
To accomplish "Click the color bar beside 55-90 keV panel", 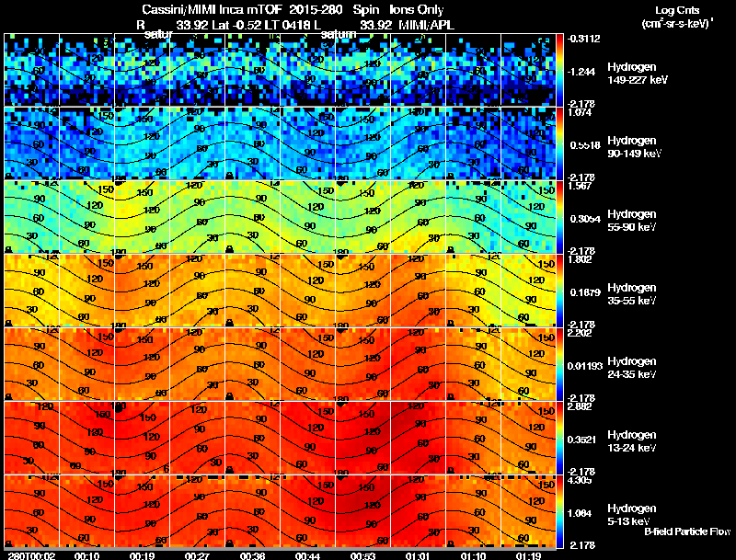I will 560,217.
